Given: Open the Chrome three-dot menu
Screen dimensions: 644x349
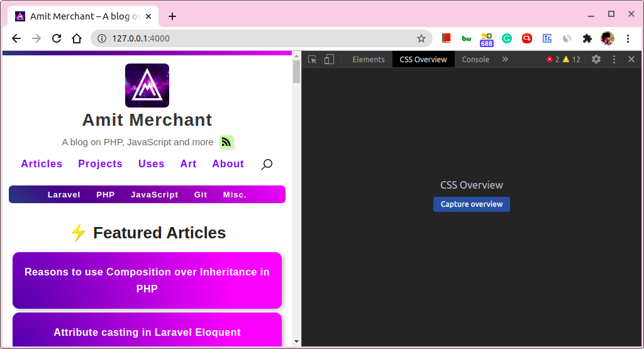Looking at the screenshot, I should [x=628, y=38].
